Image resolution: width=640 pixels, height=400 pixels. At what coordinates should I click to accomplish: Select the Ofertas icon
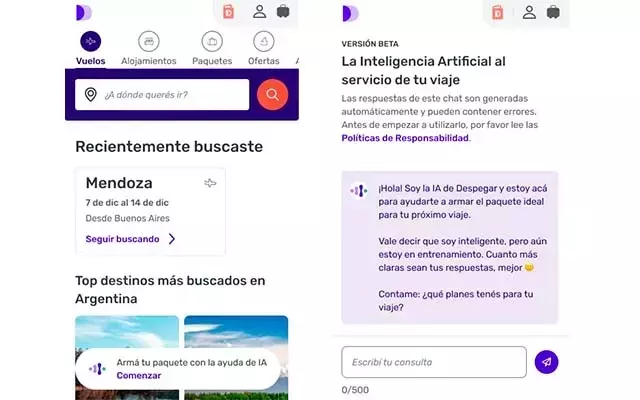pos(264,41)
